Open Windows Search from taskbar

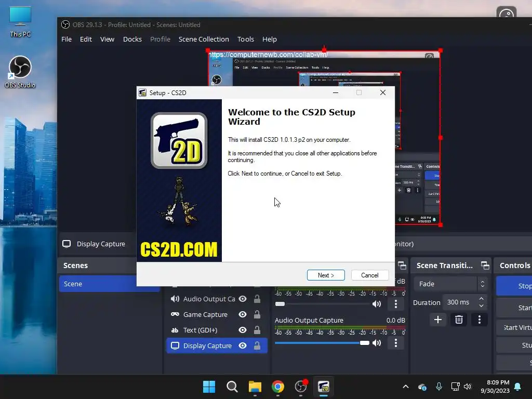(x=232, y=387)
